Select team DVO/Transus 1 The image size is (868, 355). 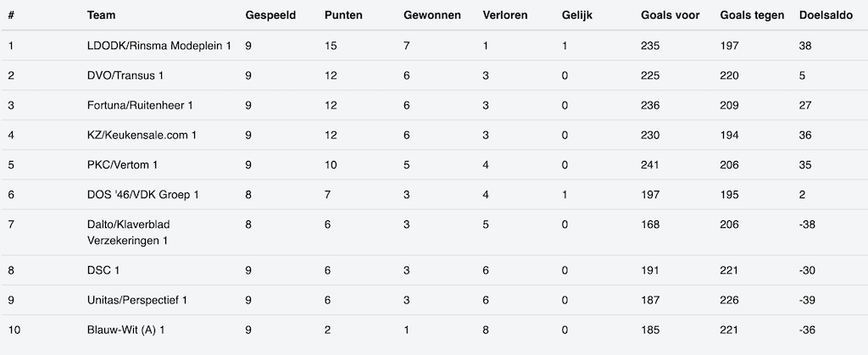pos(125,75)
